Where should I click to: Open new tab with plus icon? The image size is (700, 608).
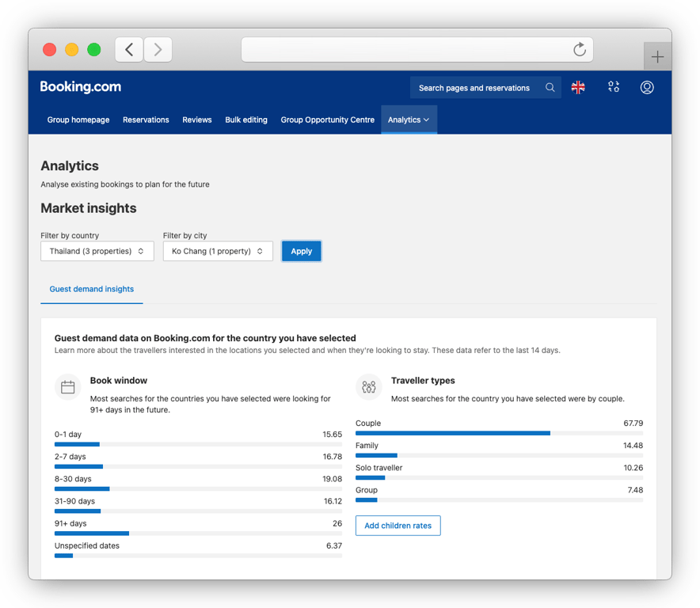[657, 57]
